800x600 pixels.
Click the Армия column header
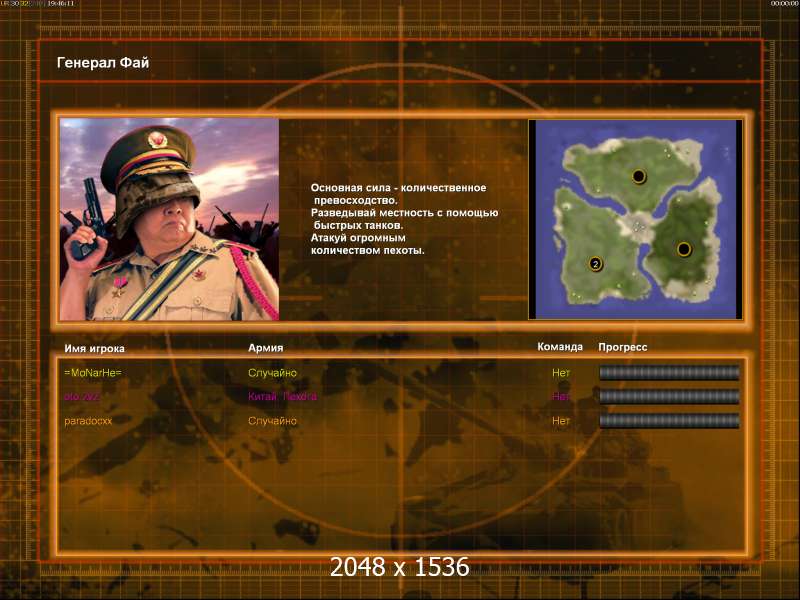click(x=265, y=348)
